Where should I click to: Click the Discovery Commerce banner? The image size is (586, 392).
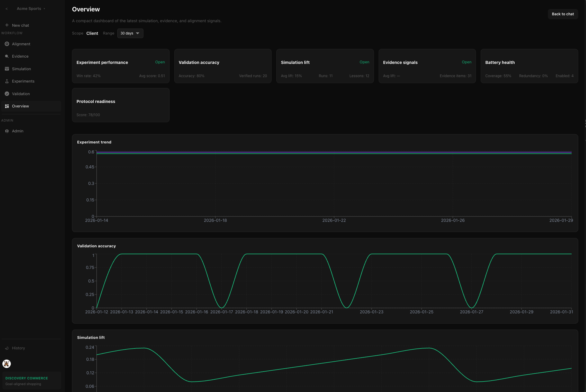coord(31,381)
